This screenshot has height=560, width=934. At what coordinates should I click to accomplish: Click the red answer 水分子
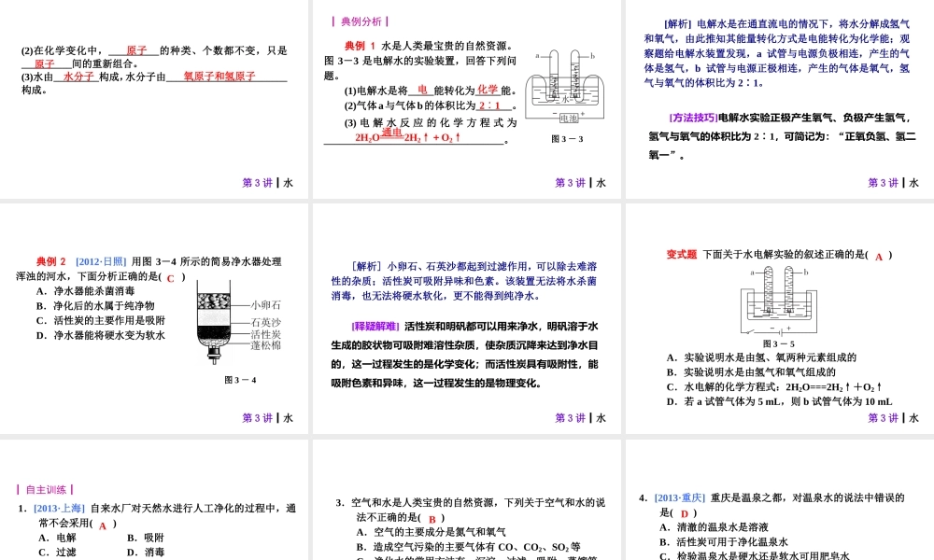(78, 77)
